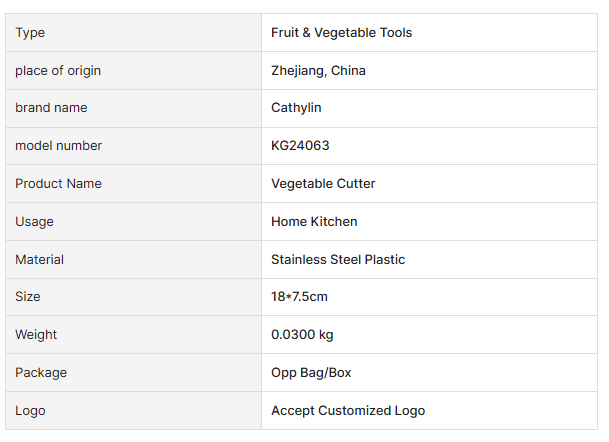This screenshot has width=609, height=442.
Task: Click the 'Logo' label cell
Action: tap(30, 411)
